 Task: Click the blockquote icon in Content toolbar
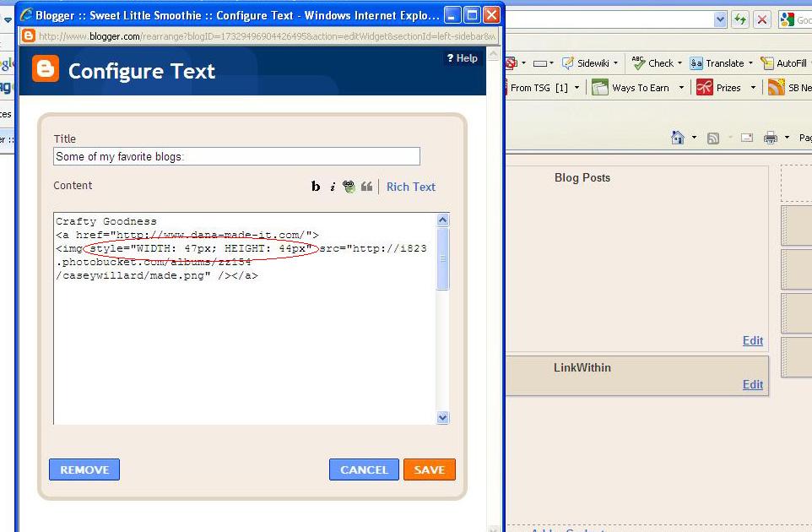pos(366,187)
